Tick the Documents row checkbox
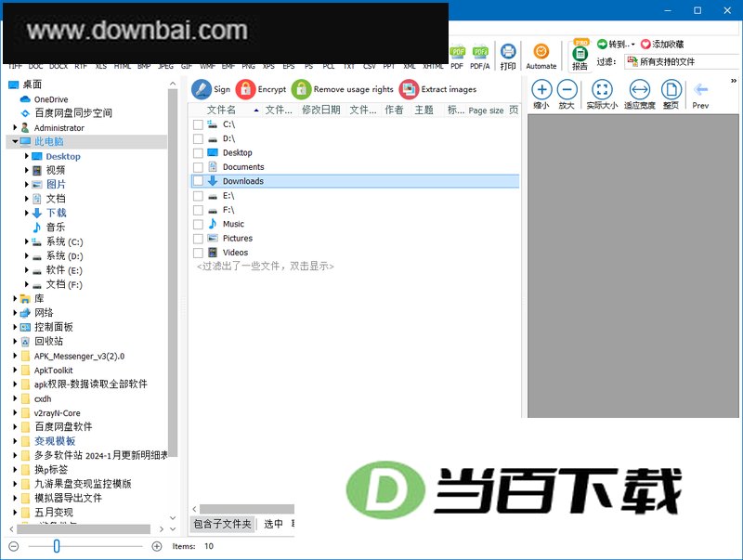Viewport: 743px width, 560px height. (x=198, y=167)
